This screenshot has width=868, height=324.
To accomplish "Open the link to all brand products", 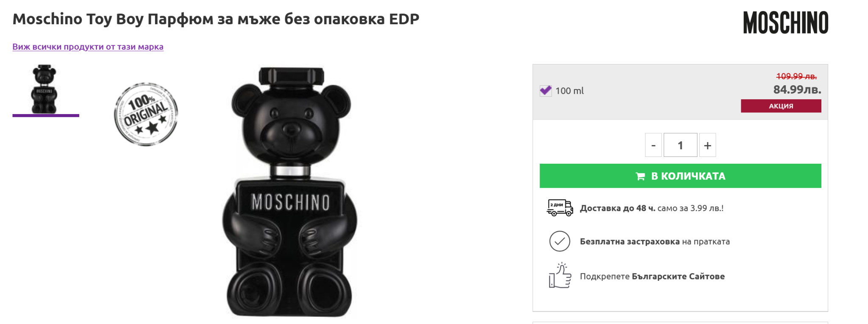I will tap(88, 47).
